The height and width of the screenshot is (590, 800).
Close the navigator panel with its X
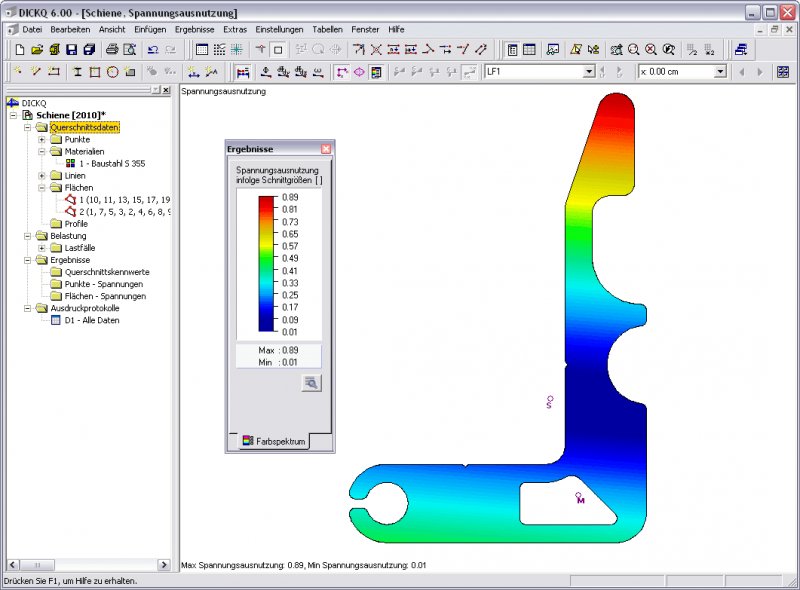tap(166, 90)
